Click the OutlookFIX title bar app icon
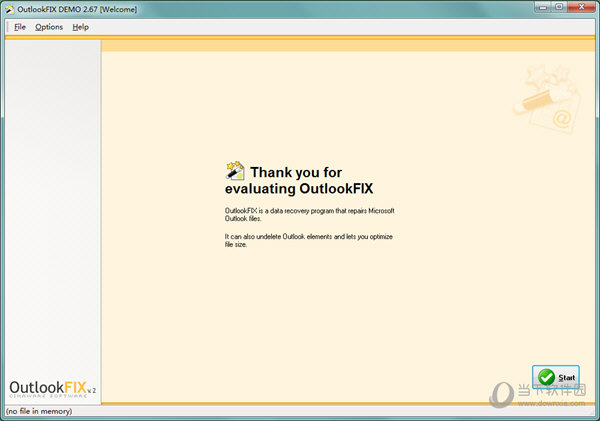Screen dimensions: 600x421 10,10
